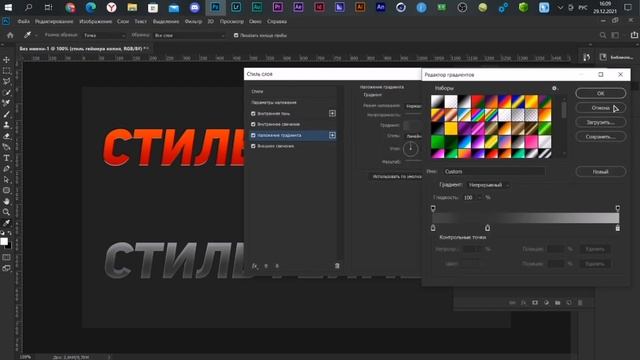Click Новый gradient button
Viewport: 640px width, 360px height.
[x=600, y=172]
